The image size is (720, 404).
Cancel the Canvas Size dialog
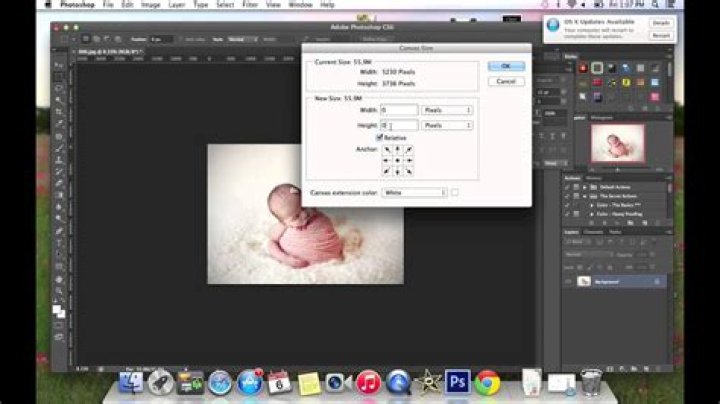click(x=505, y=81)
